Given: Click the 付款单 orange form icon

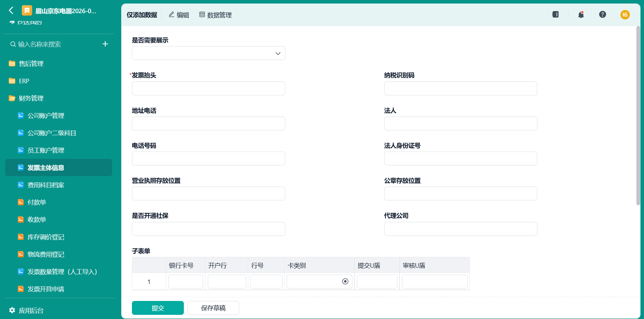Looking at the screenshot, I should tap(21, 202).
